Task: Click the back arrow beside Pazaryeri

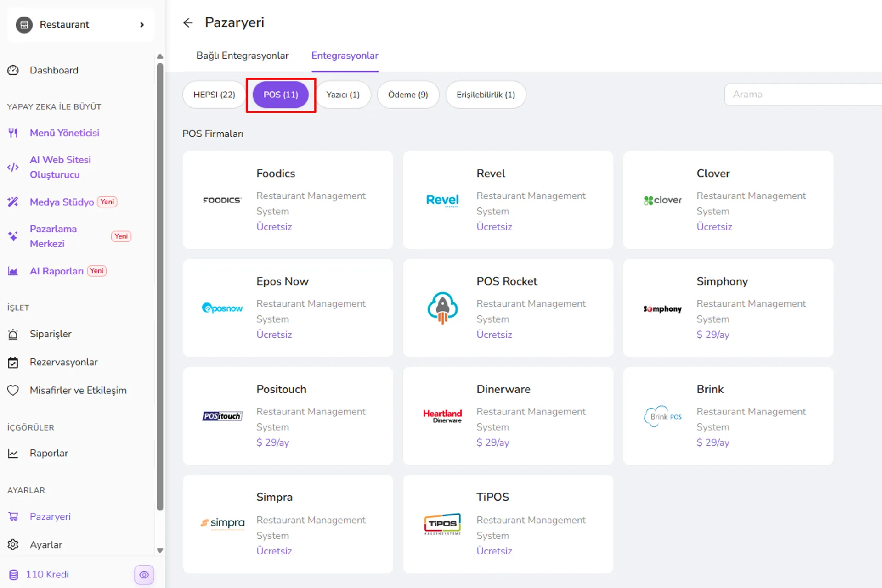Action: [188, 22]
